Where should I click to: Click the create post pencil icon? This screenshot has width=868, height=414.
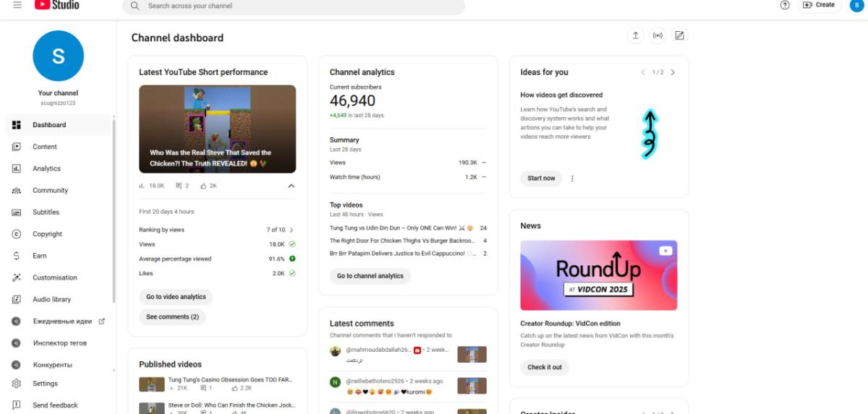pyautogui.click(x=679, y=35)
